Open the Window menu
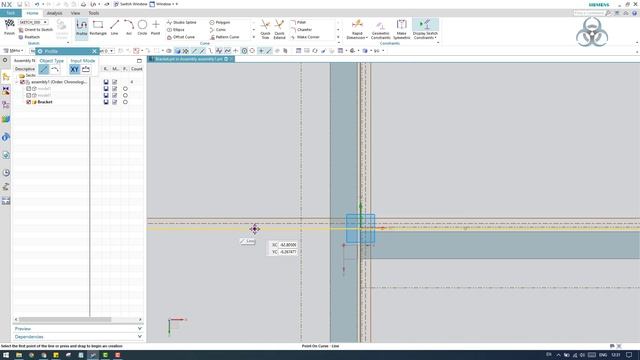 [163, 4]
